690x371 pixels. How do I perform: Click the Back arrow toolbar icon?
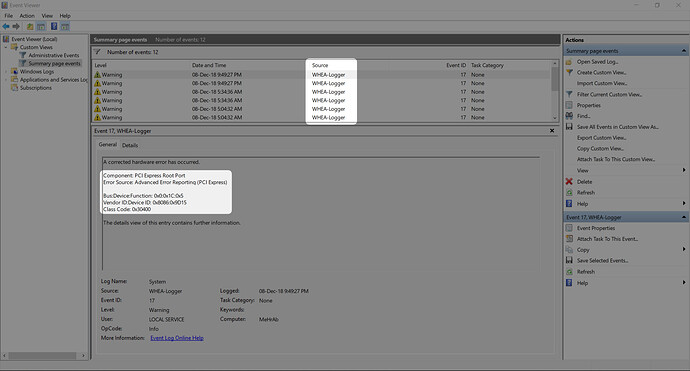tap(6, 26)
